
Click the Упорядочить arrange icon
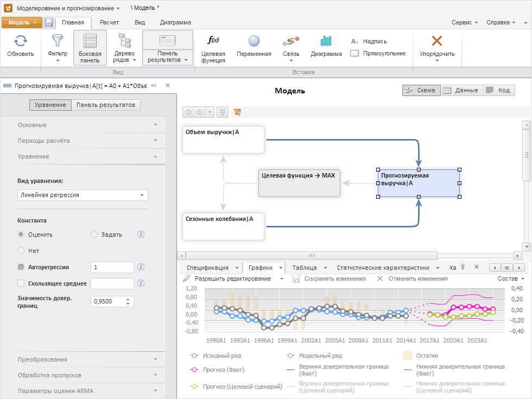tap(436, 41)
